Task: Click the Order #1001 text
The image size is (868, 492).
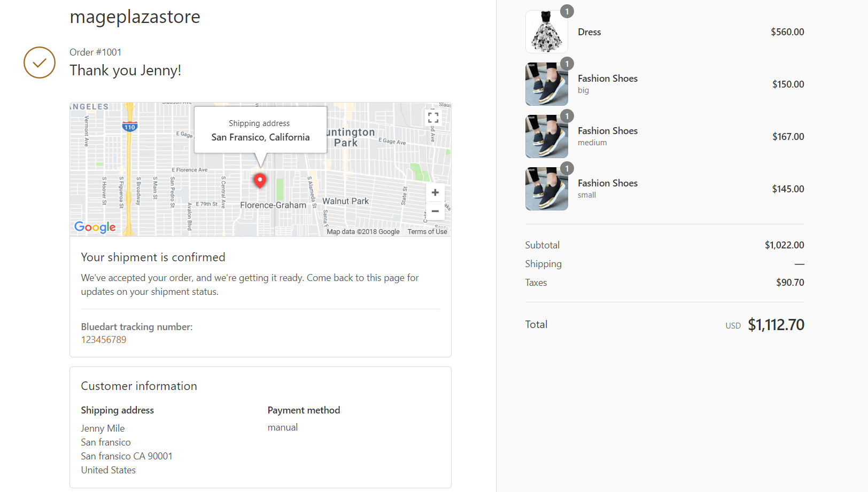Action: [x=96, y=52]
